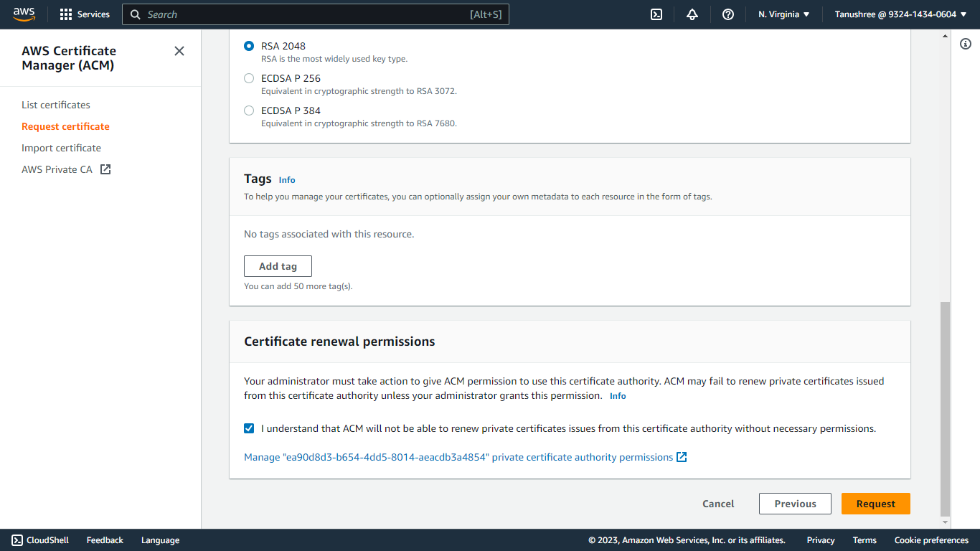Select the ECDSA P 384 key algorithm
Viewport: 980px width, 551px height.
tap(249, 110)
